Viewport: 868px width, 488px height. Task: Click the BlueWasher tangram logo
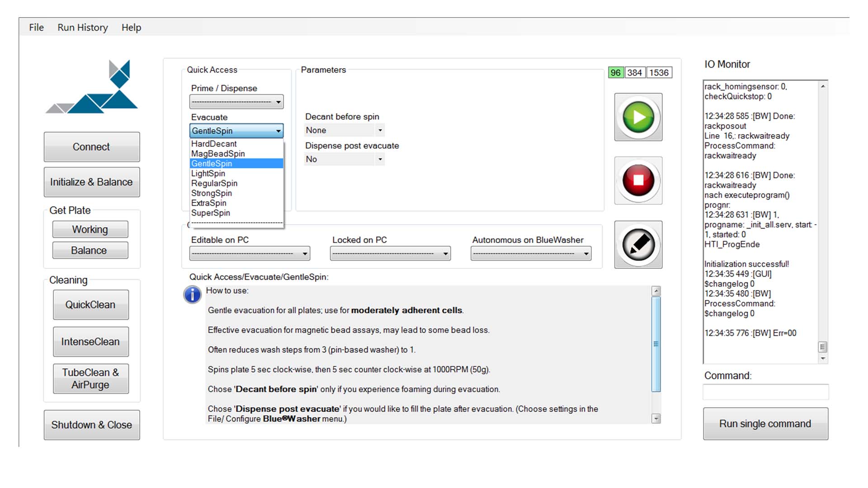click(92, 87)
